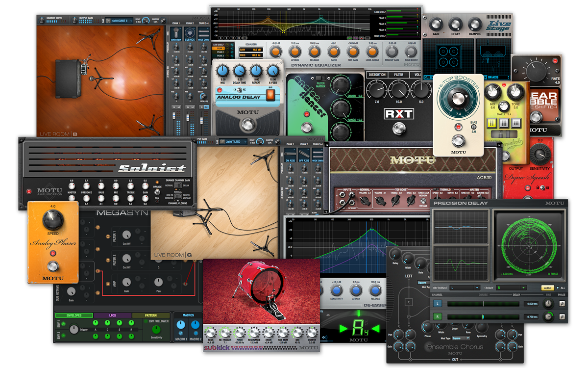The height and width of the screenshot is (368, 588).
Task: Click the Analog Delay Mix knob
Action: (x=223, y=71)
